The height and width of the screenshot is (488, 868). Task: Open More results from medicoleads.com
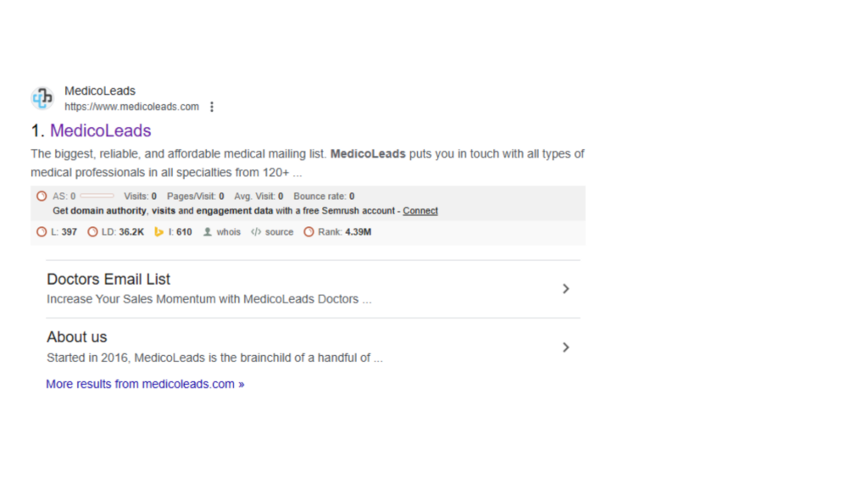click(145, 384)
